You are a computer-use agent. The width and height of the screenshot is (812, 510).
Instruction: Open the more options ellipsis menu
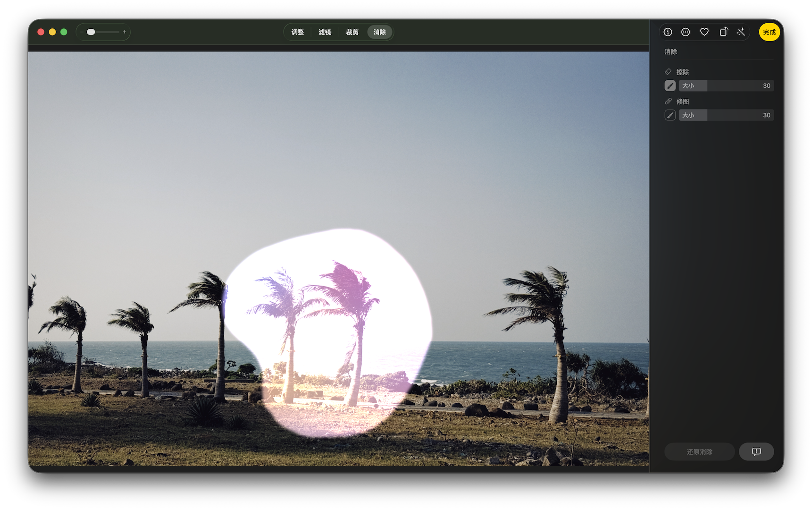(x=686, y=32)
